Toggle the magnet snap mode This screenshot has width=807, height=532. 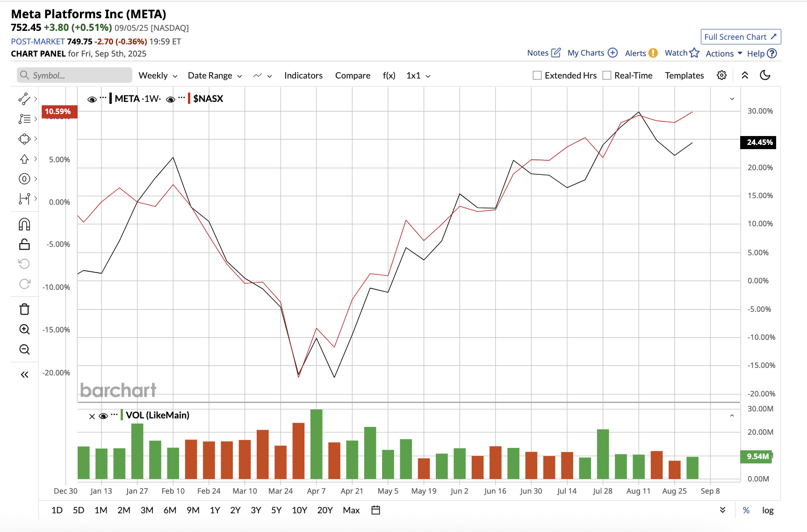tap(24, 224)
